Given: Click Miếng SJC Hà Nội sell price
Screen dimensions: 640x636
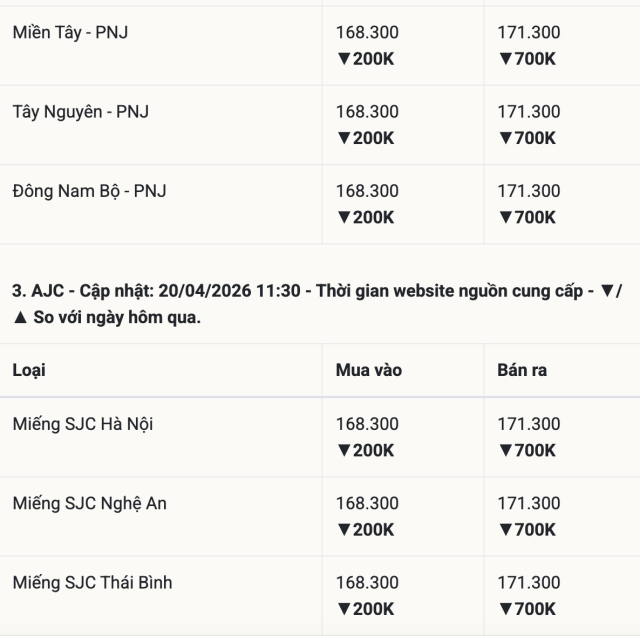Looking at the screenshot, I should click(529, 424).
